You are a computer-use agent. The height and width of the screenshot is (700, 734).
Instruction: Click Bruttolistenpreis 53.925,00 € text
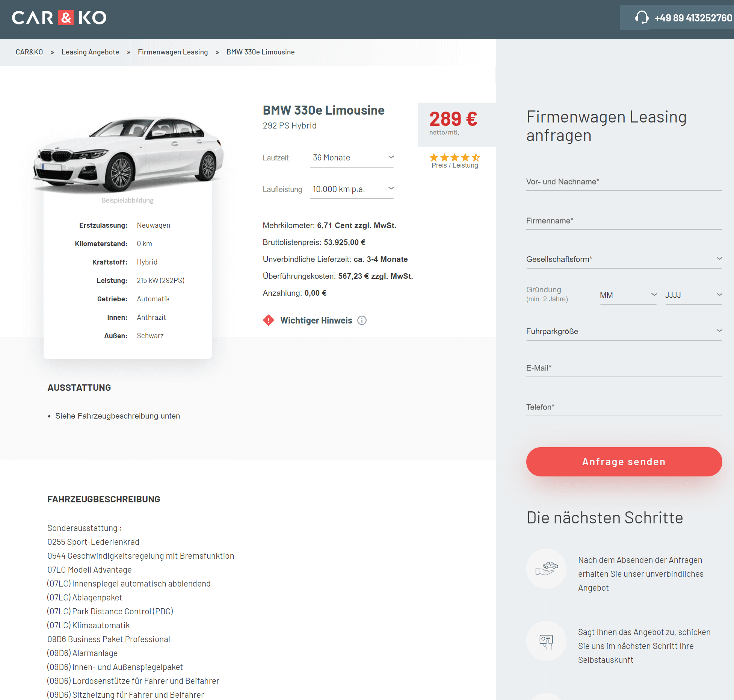coord(314,242)
